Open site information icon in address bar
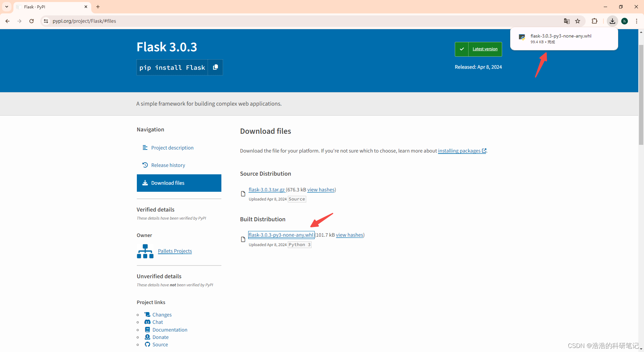 tap(46, 21)
